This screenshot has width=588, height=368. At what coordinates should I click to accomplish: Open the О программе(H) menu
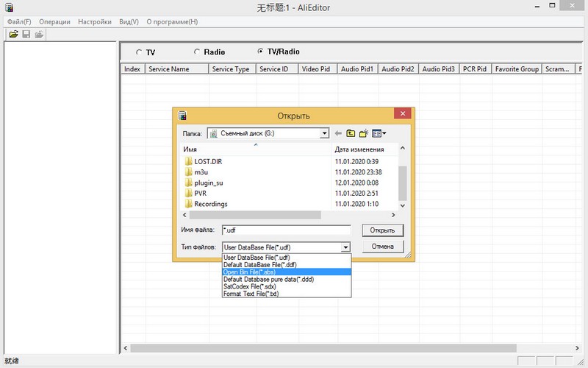pos(172,22)
